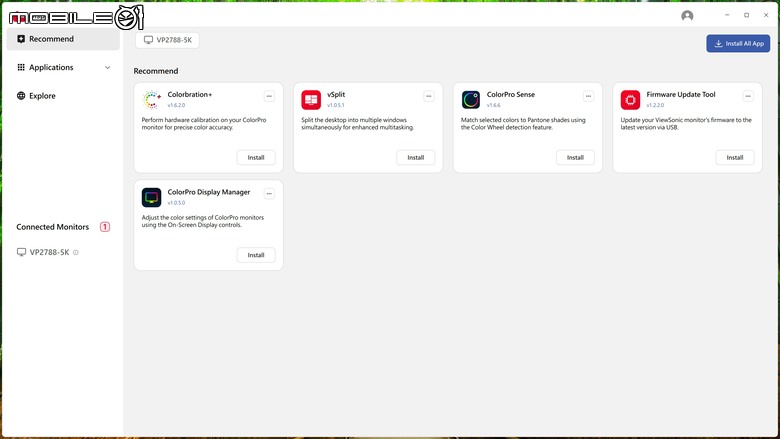
Task: Click the monitor icon in the top VP2788-5K chip
Action: (148, 40)
